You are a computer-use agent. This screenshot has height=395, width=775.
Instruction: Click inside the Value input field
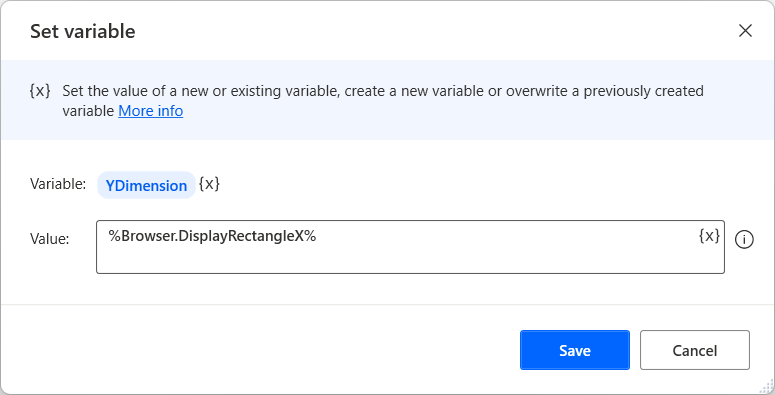pos(410,247)
